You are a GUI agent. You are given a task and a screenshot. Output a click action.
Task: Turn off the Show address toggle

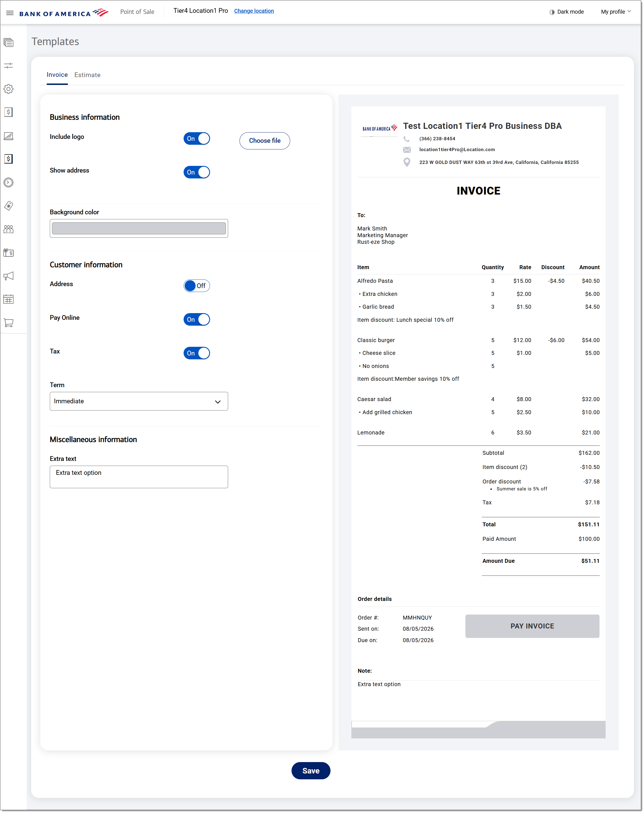[197, 172]
